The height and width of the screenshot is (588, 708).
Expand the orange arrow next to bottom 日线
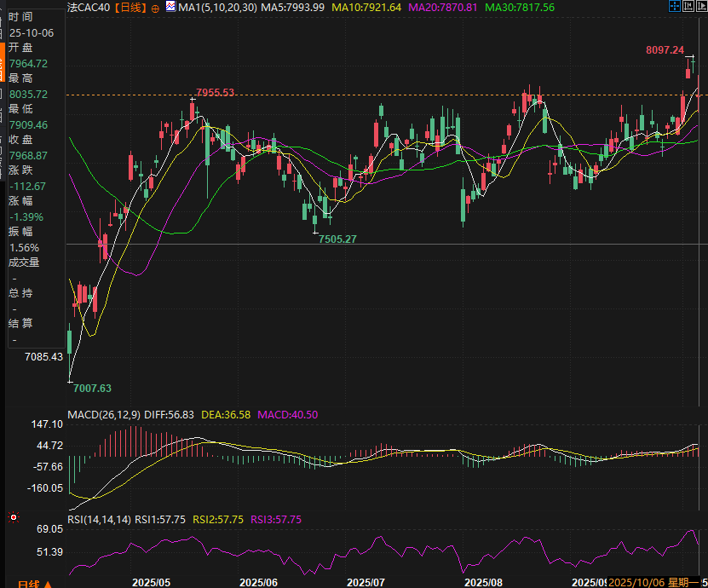(49, 584)
